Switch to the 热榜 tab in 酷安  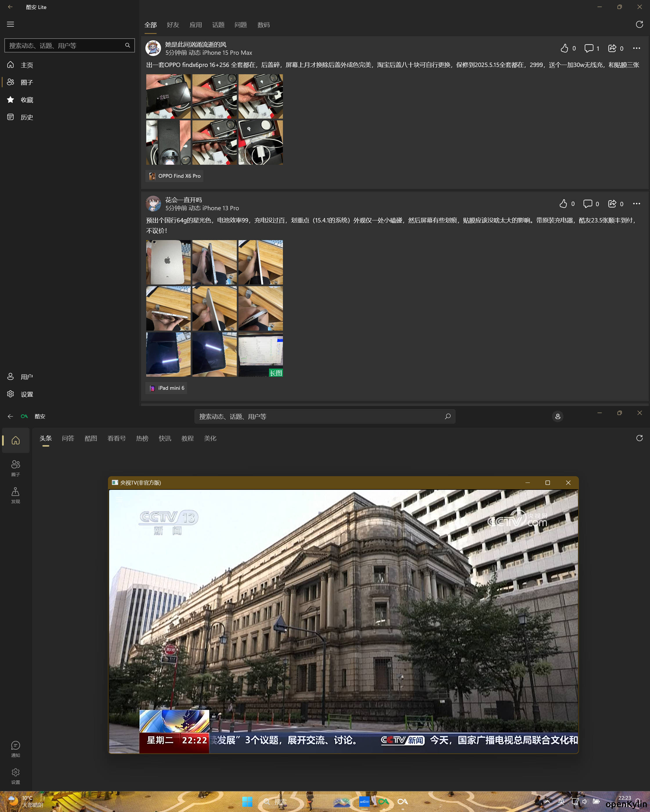click(142, 438)
